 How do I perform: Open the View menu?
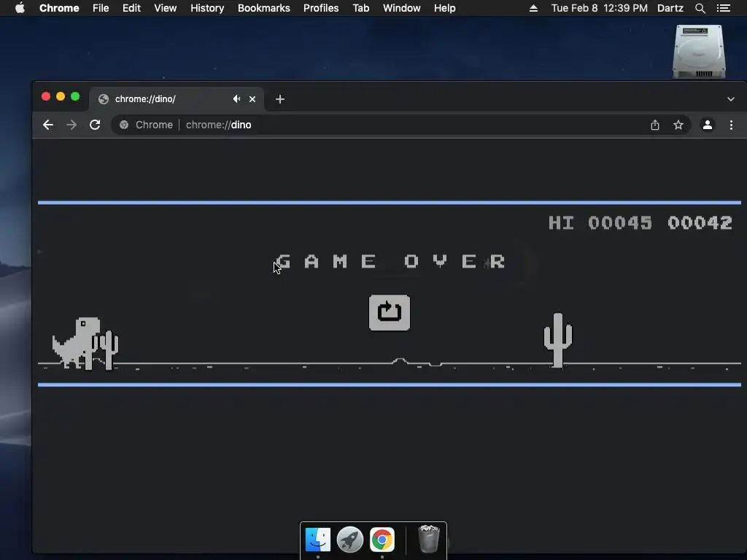(166, 8)
